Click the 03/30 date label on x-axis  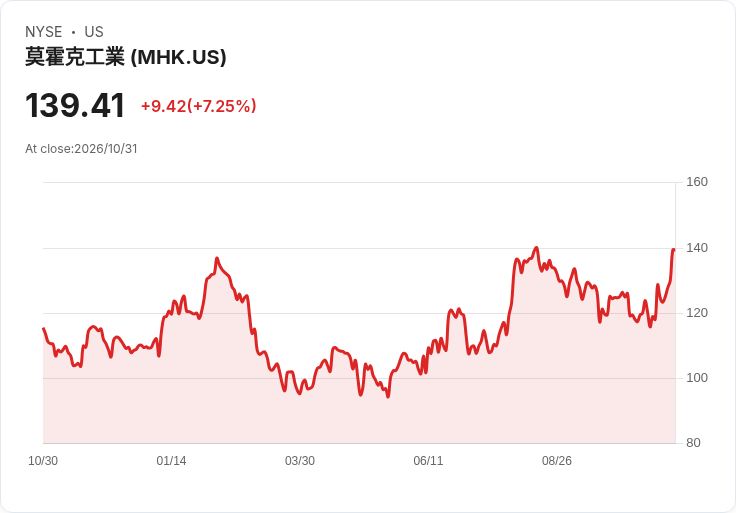pos(300,461)
